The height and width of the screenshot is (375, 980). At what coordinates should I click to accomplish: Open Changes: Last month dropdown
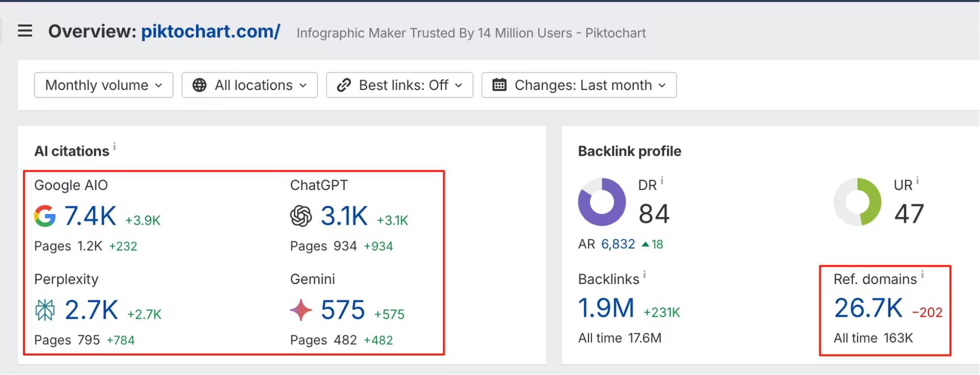pos(579,85)
